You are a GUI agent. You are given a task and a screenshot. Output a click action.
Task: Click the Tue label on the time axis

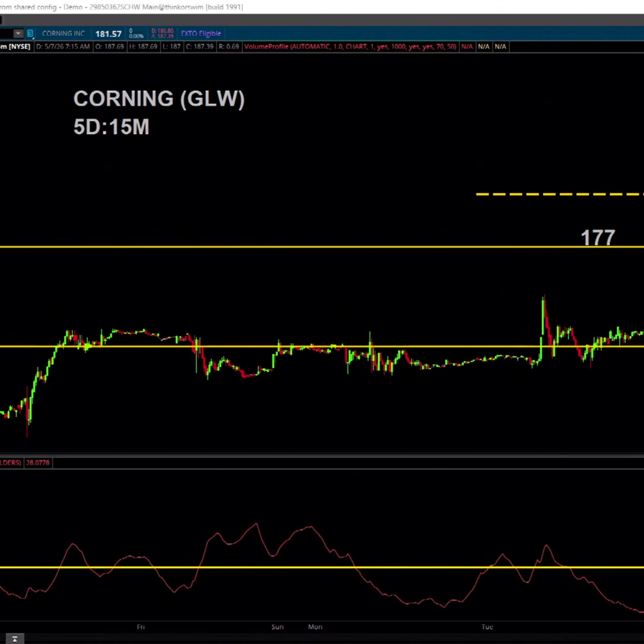tap(487, 627)
